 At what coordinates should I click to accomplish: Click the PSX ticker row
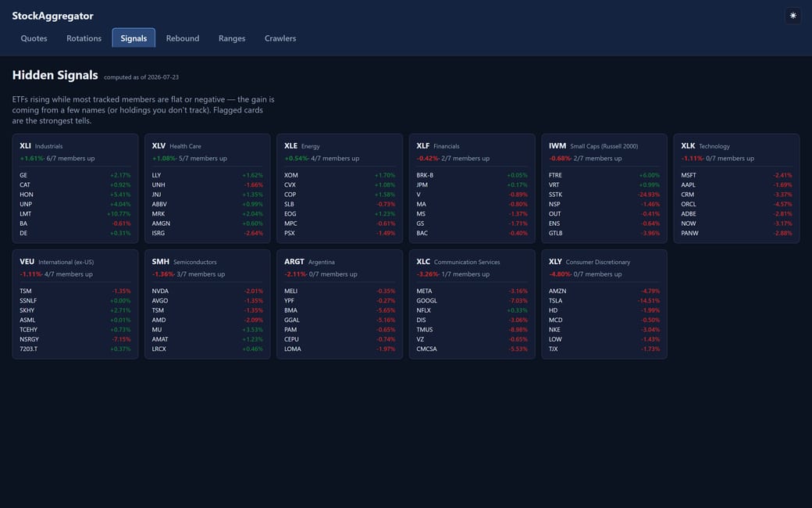(x=339, y=233)
